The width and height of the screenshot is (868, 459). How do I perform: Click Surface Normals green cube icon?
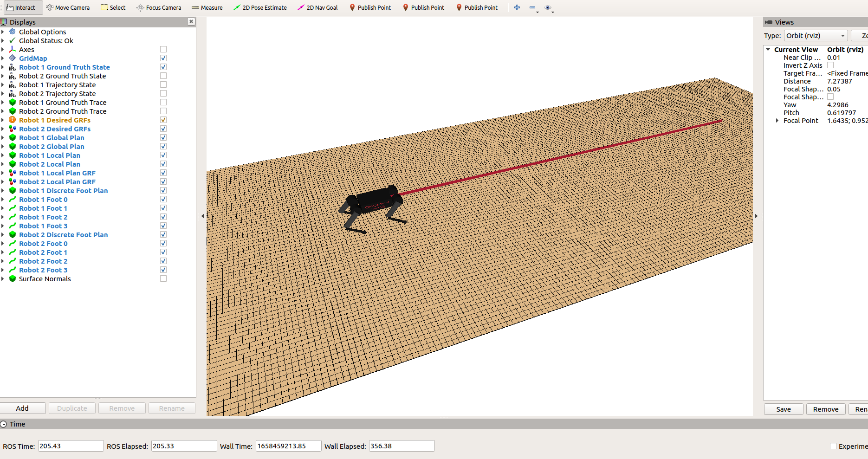(x=13, y=278)
